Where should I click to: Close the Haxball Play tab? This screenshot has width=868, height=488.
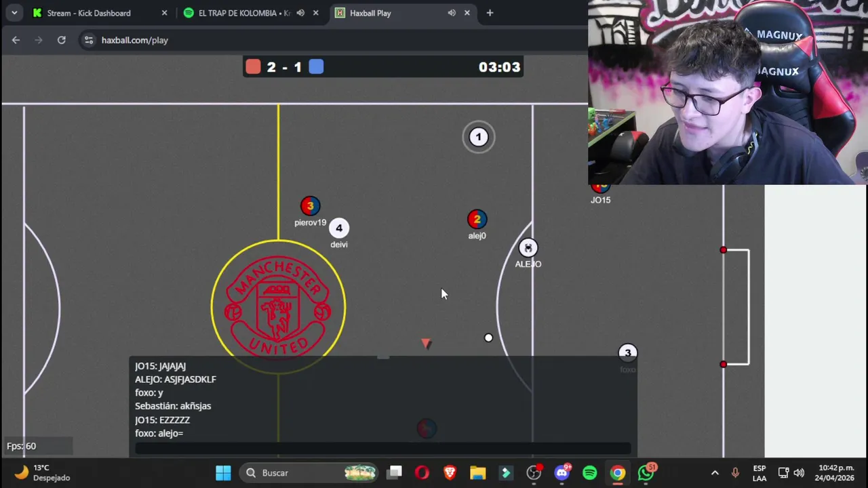pyautogui.click(x=467, y=13)
